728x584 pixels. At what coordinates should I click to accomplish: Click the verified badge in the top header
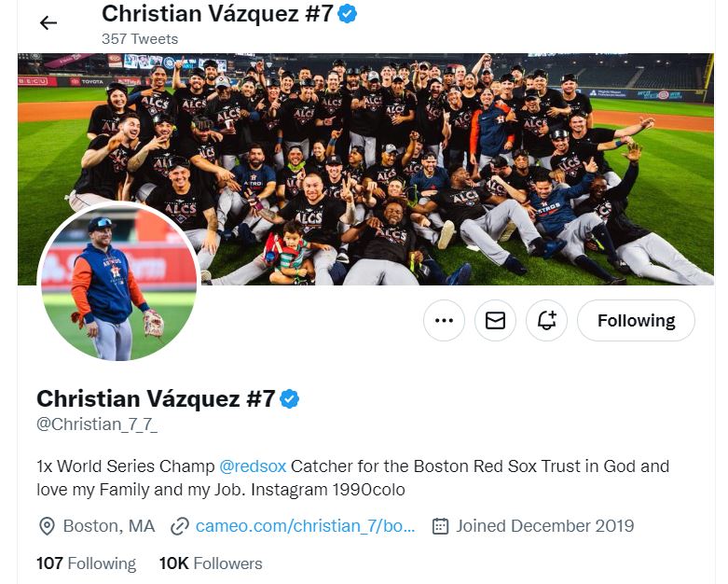point(347,14)
